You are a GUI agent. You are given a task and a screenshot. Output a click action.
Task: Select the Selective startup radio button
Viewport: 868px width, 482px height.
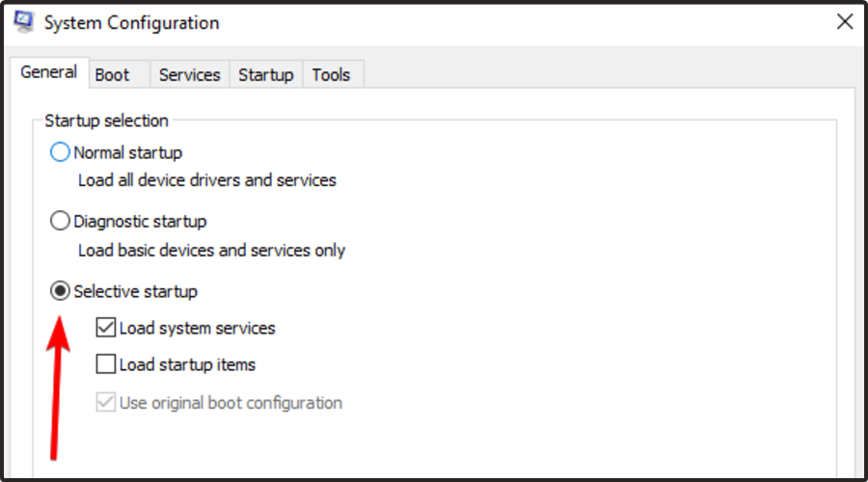[60, 291]
